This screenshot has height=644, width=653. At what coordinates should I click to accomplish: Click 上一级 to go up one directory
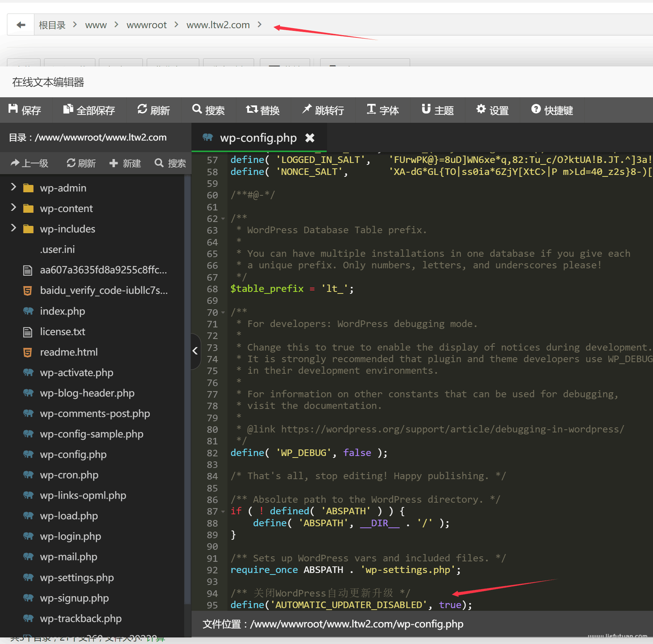click(29, 163)
